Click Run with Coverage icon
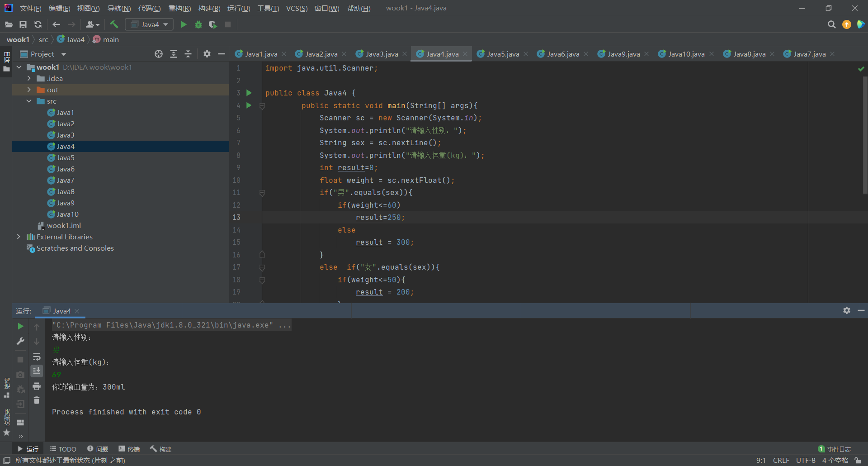The width and height of the screenshot is (868, 466). [x=212, y=24]
